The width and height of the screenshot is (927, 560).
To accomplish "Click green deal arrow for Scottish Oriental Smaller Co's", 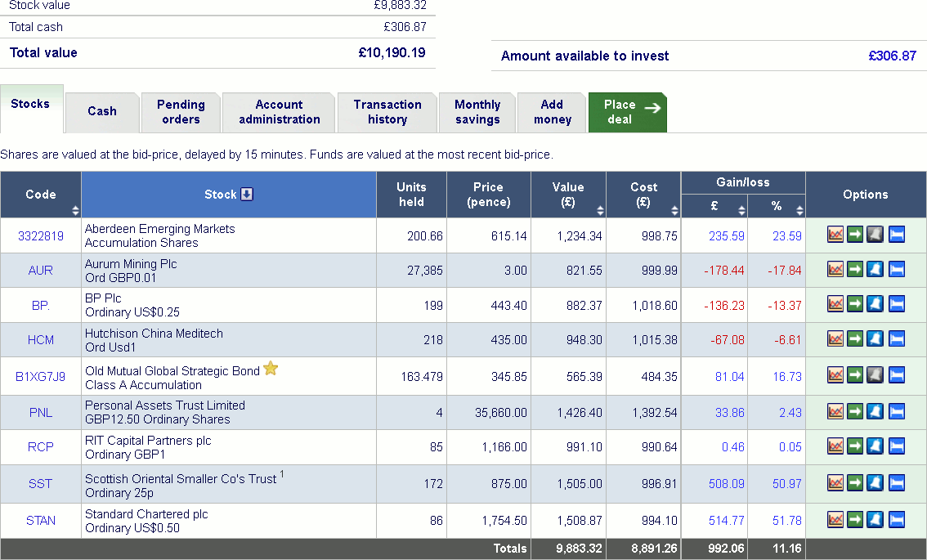I will pyautogui.click(x=855, y=482).
